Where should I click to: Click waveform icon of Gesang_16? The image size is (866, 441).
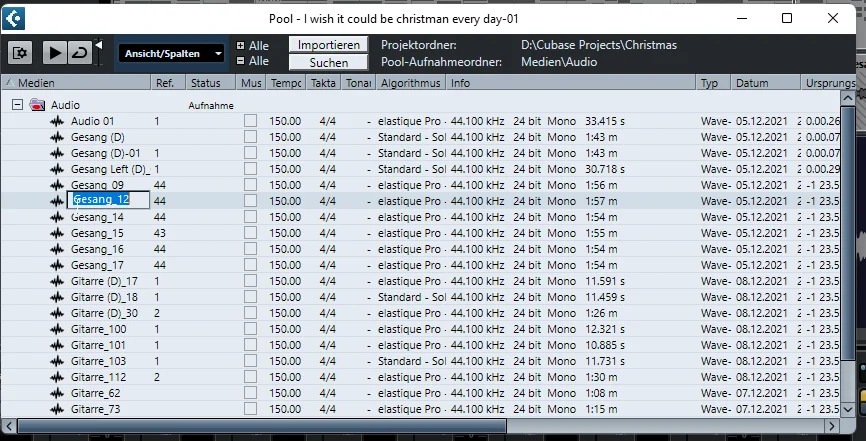pos(57,249)
